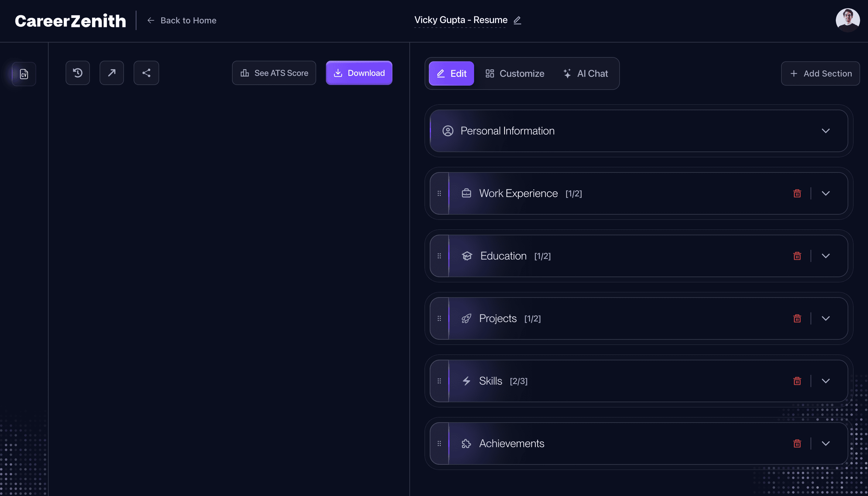The height and width of the screenshot is (496, 868).
Task: Click See ATS Score button
Action: tap(274, 73)
